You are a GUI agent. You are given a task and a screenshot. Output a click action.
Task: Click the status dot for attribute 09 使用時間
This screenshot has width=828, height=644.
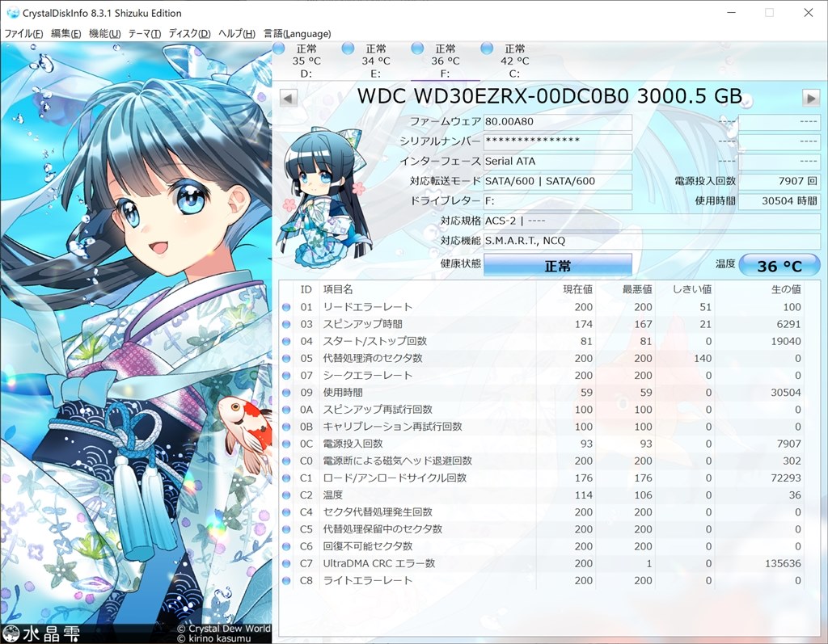(x=286, y=393)
